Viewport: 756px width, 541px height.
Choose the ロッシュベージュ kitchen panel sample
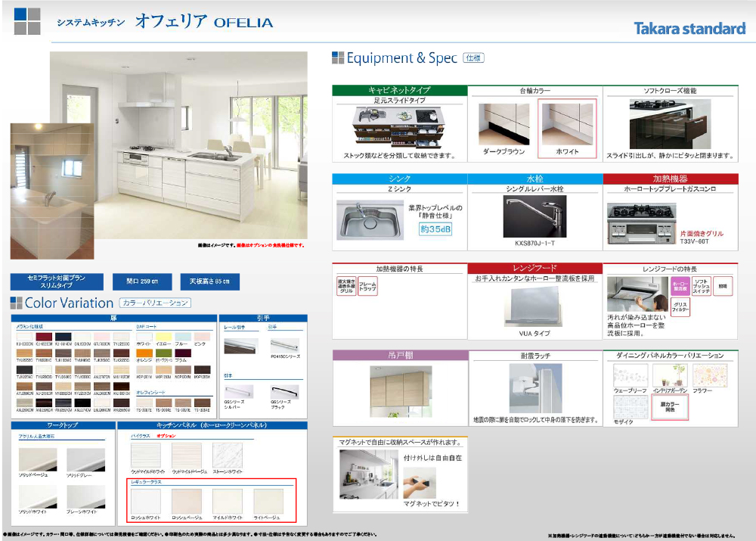187,501
